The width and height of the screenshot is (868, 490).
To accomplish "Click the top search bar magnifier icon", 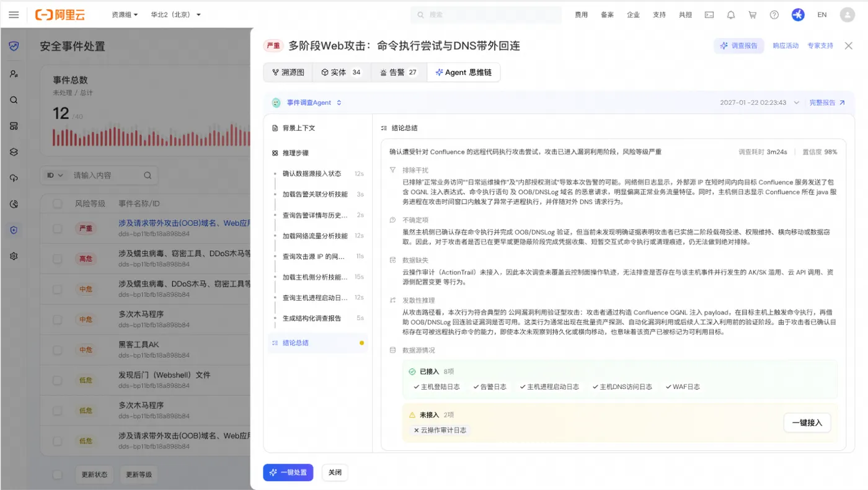I will point(420,15).
